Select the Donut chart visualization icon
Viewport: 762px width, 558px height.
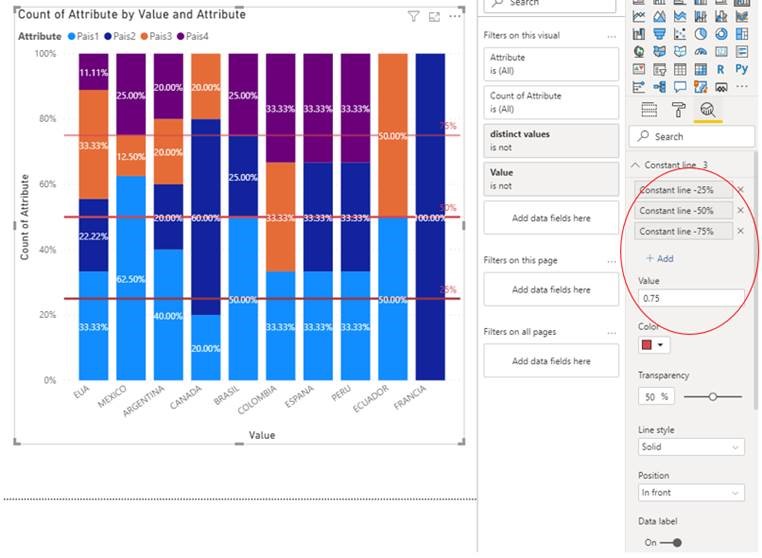point(721,34)
